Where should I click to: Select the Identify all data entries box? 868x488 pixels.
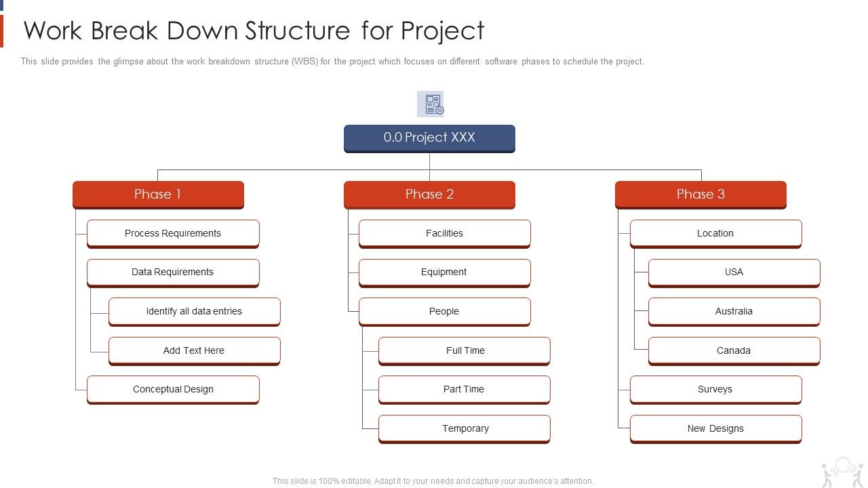(194, 312)
